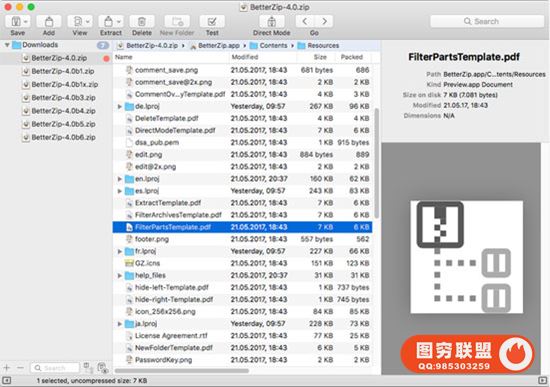The height and width of the screenshot is (387, 550).
Task: Collapse the Downloads sidebar folder
Action: (7, 45)
